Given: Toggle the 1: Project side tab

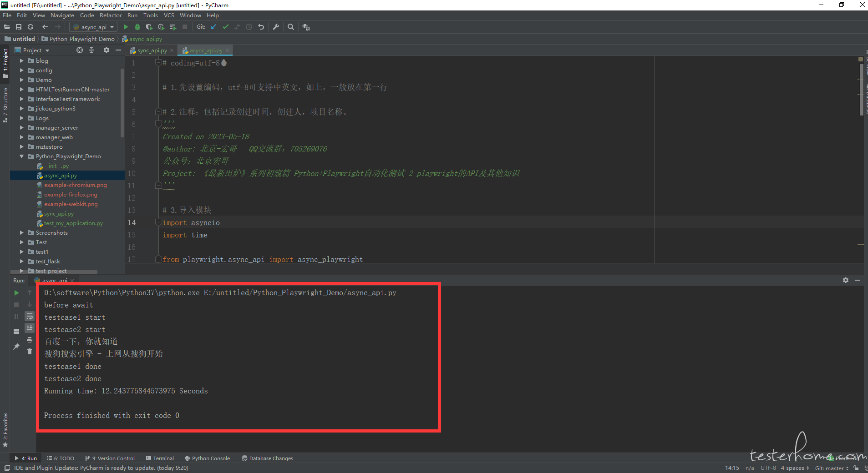Looking at the screenshot, I should coord(5,63).
